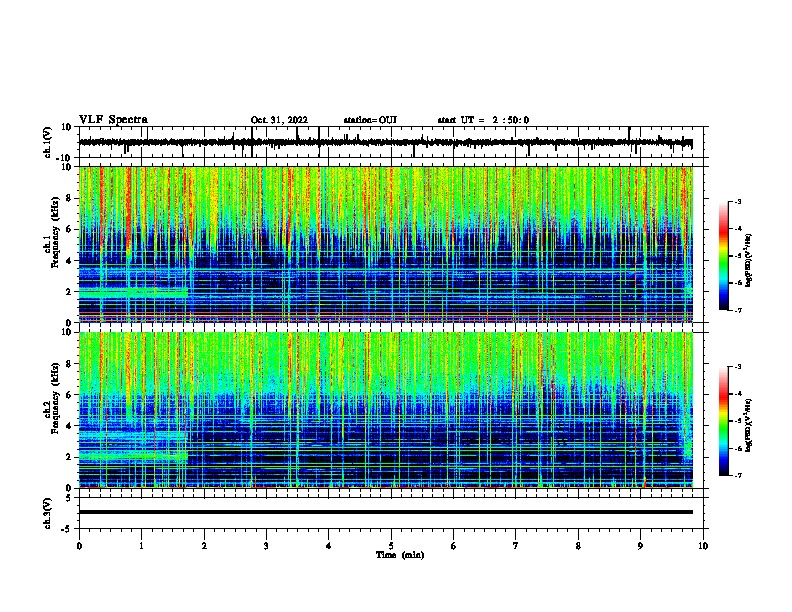Screen dimensions: 792x612
Task: Click the "8" tick on ch.2 frequency axis
Action: coord(69,364)
